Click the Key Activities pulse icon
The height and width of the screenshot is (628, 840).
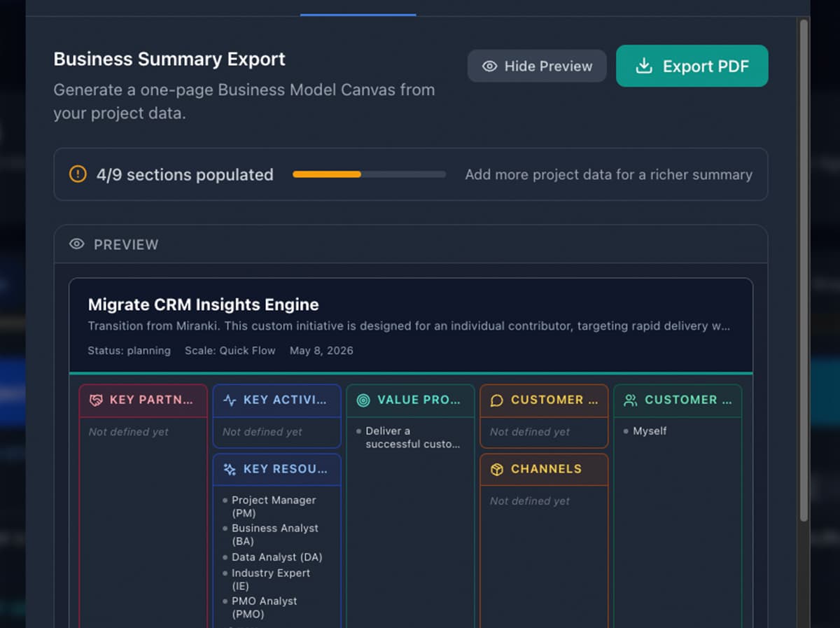point(230,400)
